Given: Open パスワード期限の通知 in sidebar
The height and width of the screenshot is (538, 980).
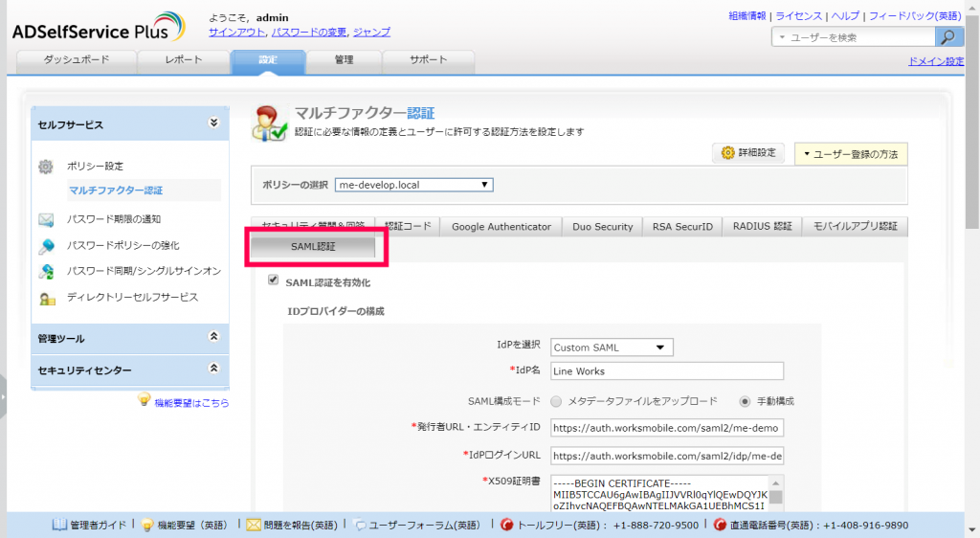Looking at the screenshot, I should click(x=114, y=219).
